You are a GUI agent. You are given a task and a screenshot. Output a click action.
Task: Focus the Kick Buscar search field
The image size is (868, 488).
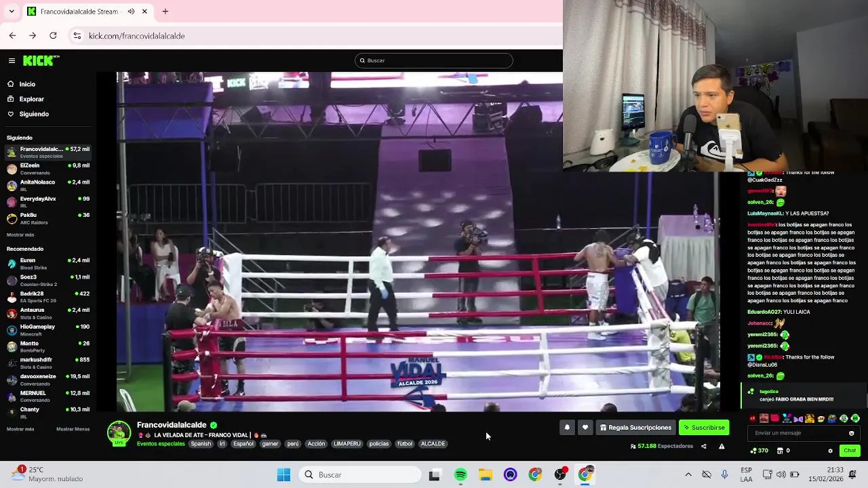(434, 60)
